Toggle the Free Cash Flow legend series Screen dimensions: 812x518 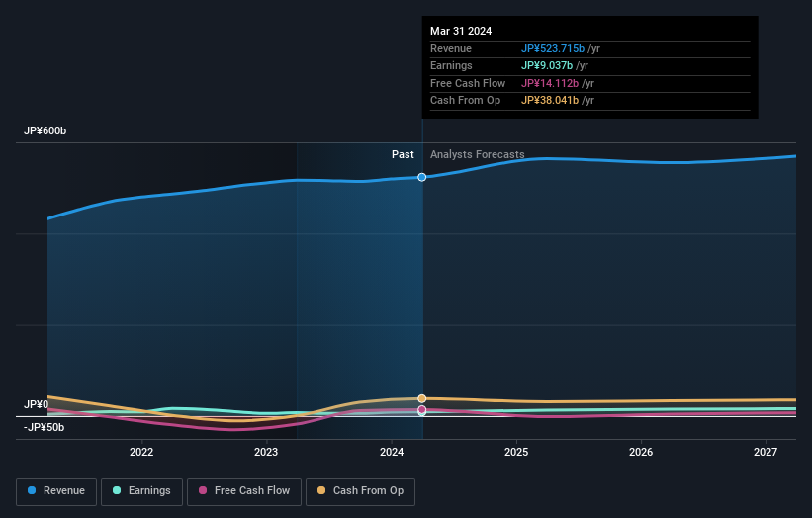coord(244,491)
